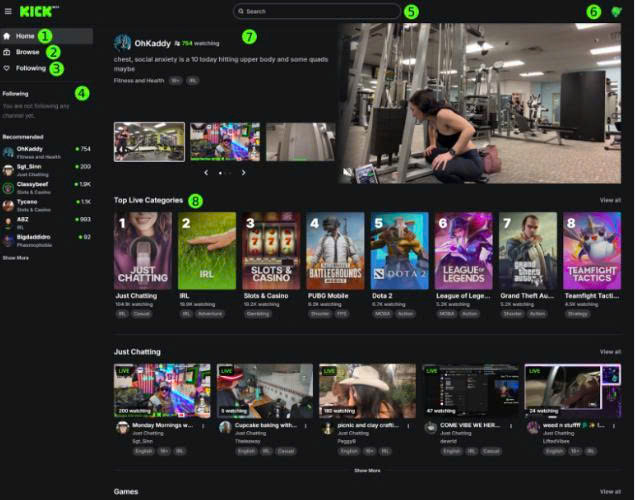View all Top Live Categories

tap(610, 200)
